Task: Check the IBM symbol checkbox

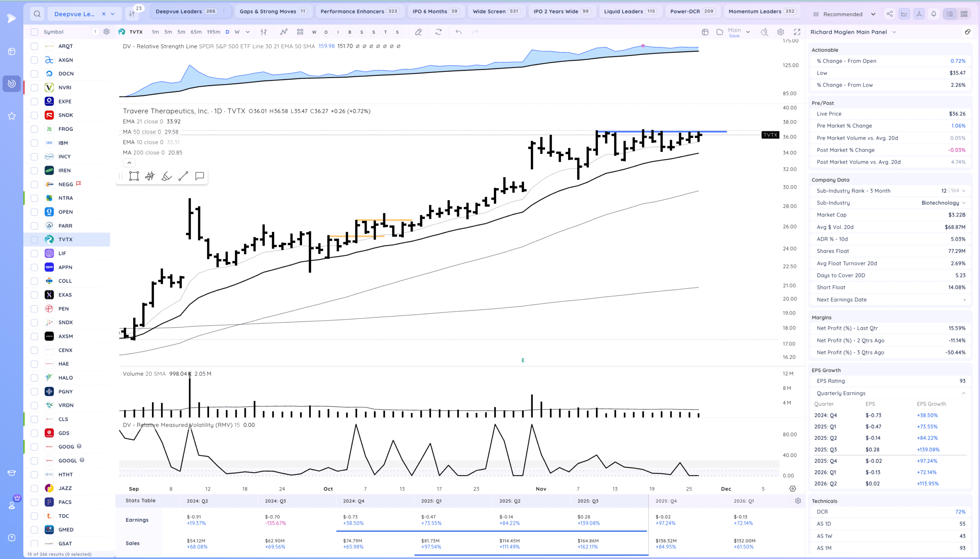Action: pos(34,143)
